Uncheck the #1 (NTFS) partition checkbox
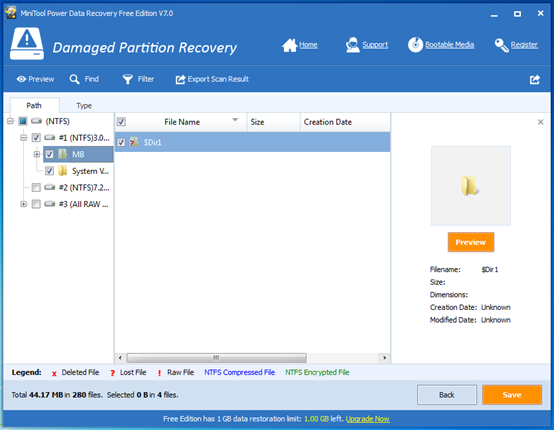The width and height of the screenshot is (554, 430). (x=36, y=137)
